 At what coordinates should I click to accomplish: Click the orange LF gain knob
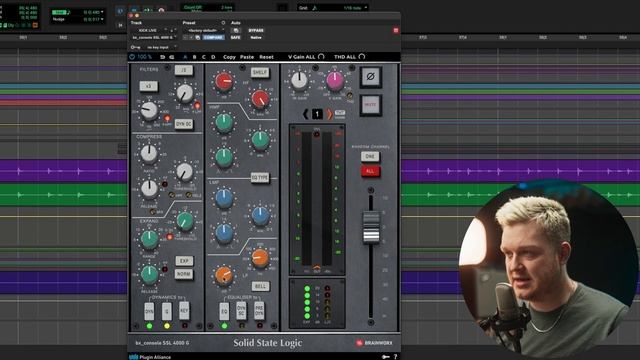click(224, 276)
